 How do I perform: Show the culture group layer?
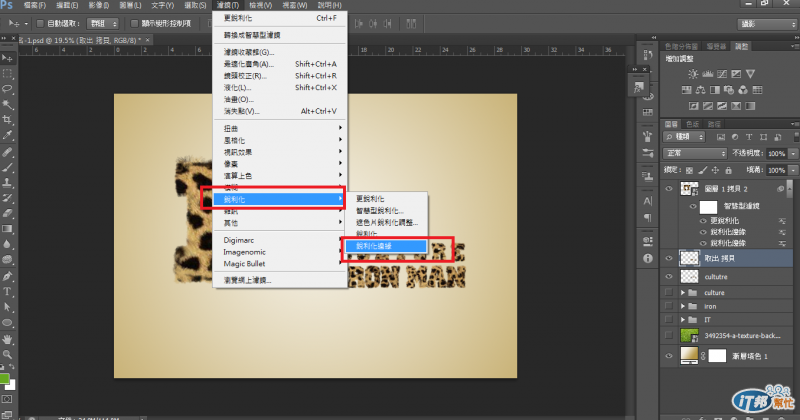pyautogui.click(x=669, y=292)
